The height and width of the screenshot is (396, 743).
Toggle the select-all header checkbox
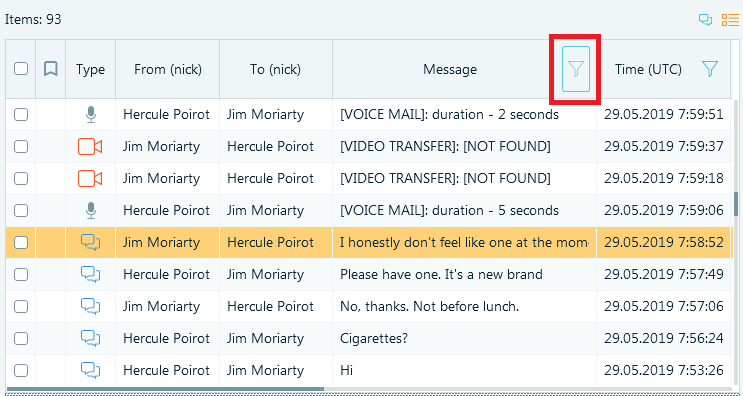[21, 69]
